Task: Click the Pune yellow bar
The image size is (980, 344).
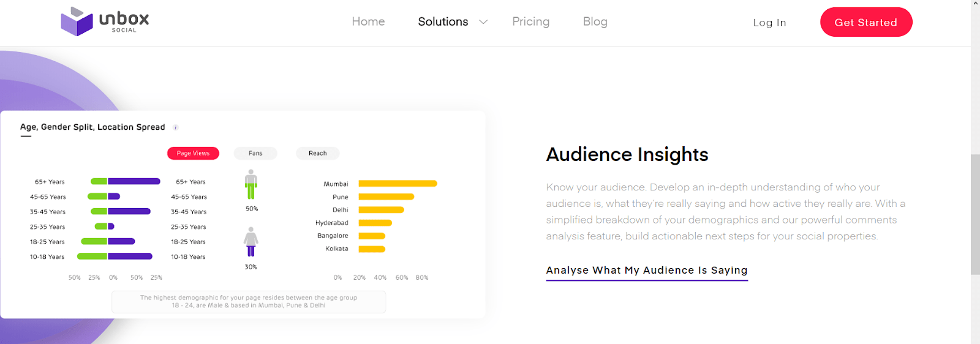Action: tap(386, 197)
